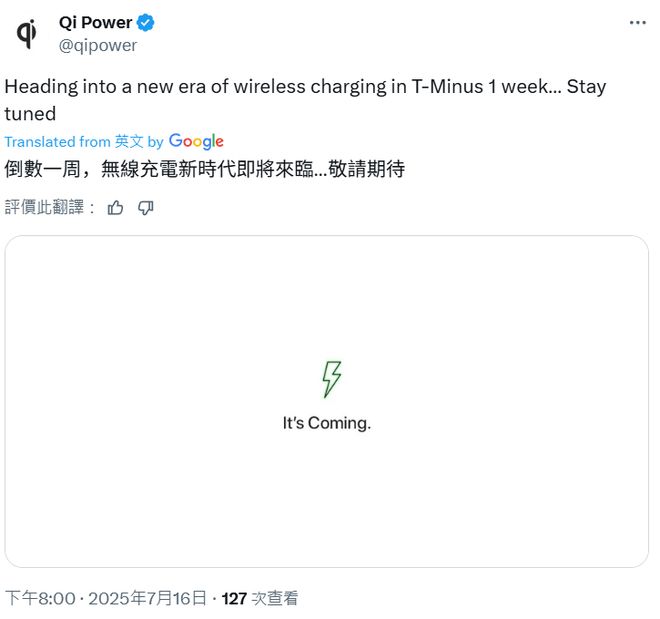Image resolution: width=660 pixels, height=619 pixels.
Task: Click the Chinese translated tweet text
Action: (204, 169)
